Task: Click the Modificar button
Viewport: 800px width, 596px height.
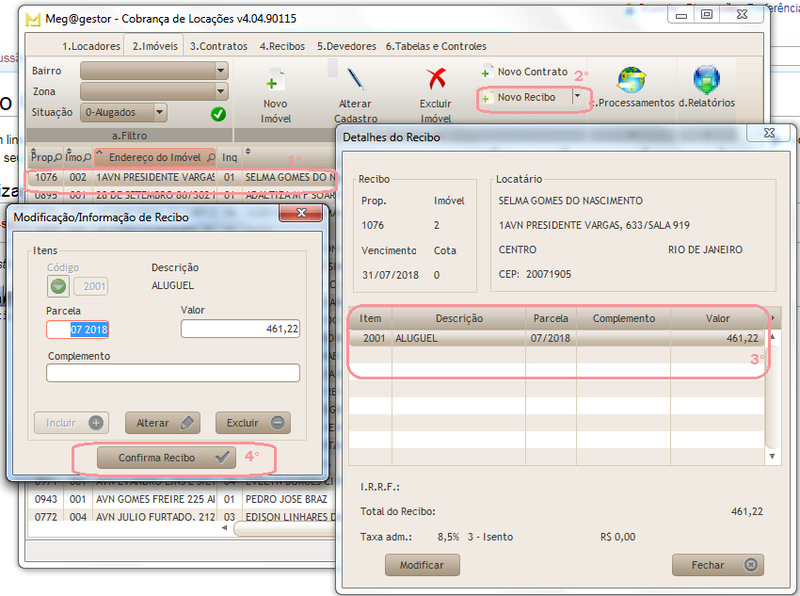Action: click(x=422, y=565)
